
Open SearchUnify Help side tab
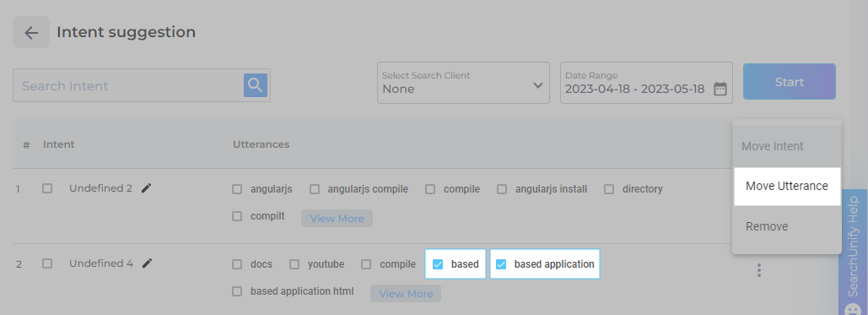[853, 253]
